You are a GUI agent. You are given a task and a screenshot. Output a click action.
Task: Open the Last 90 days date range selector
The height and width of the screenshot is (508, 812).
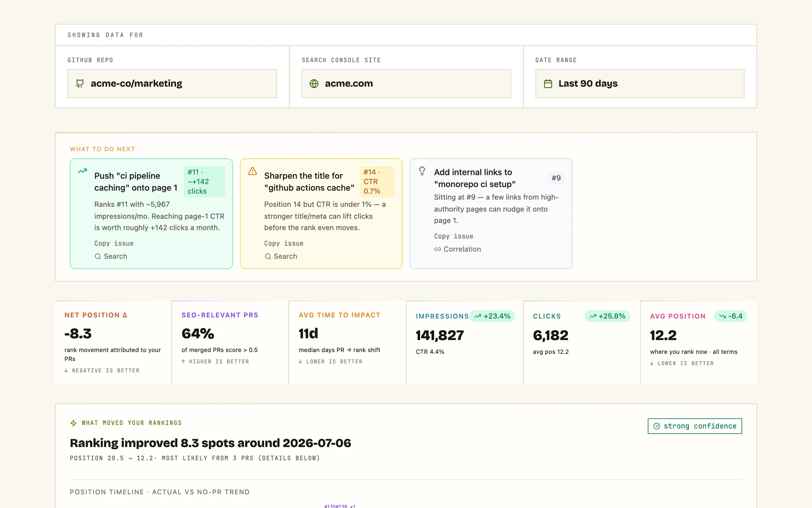640,84
